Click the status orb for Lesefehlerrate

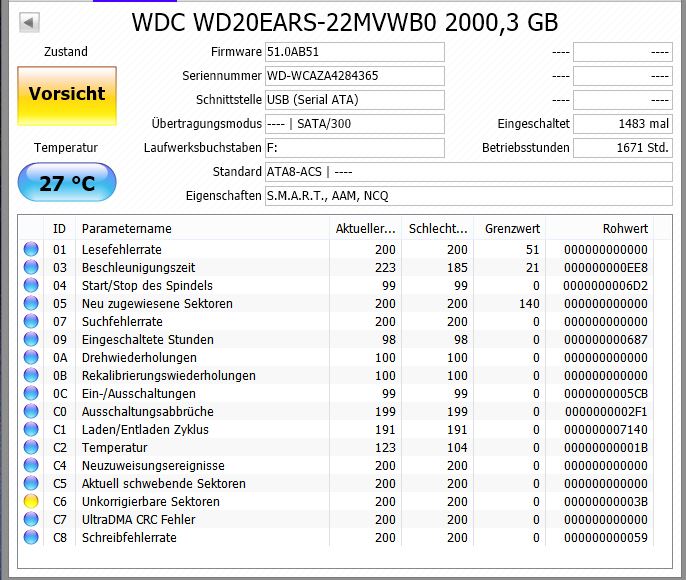pyautogui.click(x=31, y=249)
